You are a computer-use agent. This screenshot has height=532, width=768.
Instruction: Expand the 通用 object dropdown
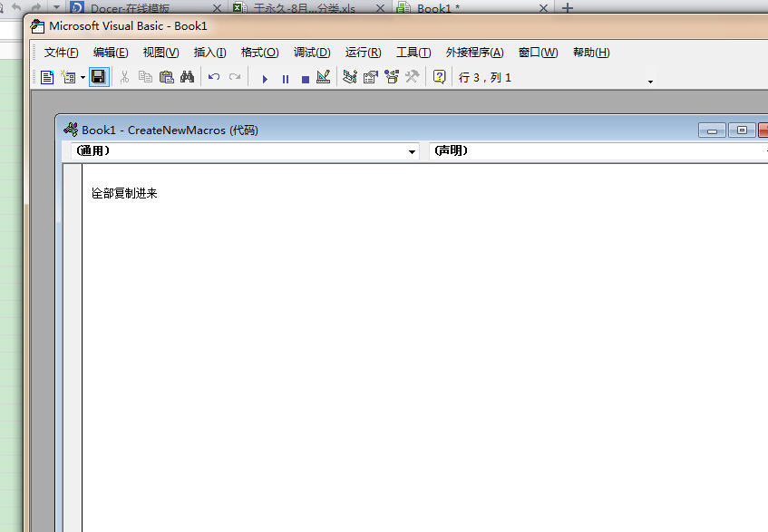(412, 151)
